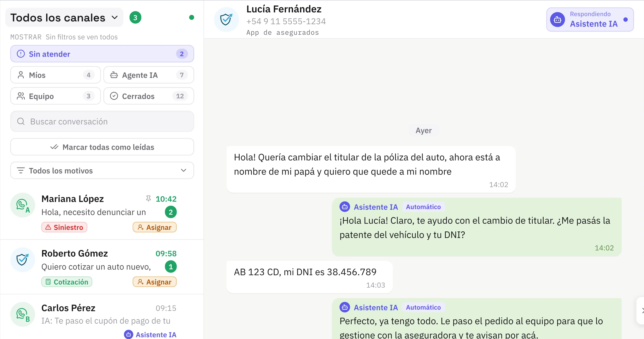Screen dimensions: 644x339
Task: Expand the Todos los motivos dropdown
Action: 102,170
